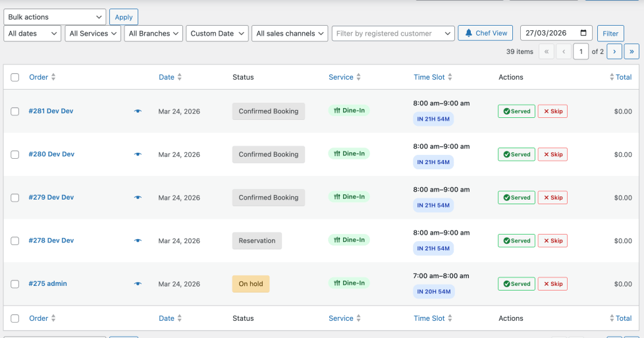Image resolution: width=644 pixels, height=338 pixels.
Task: Tick the checkbox for order #279
Action: pos(15,198)
